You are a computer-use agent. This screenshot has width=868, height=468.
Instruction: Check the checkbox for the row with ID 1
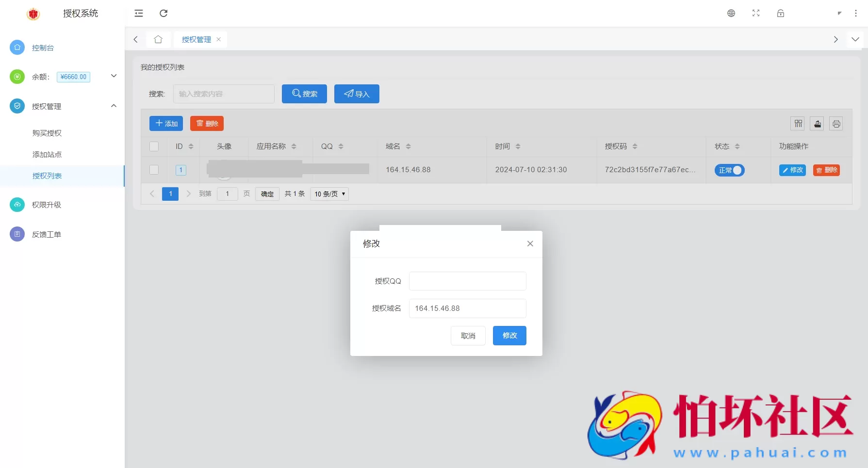[154, 170]
